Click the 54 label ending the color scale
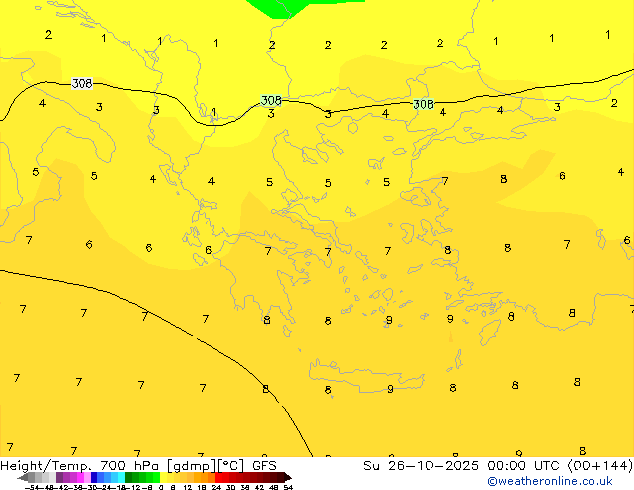 click(288, 488)
